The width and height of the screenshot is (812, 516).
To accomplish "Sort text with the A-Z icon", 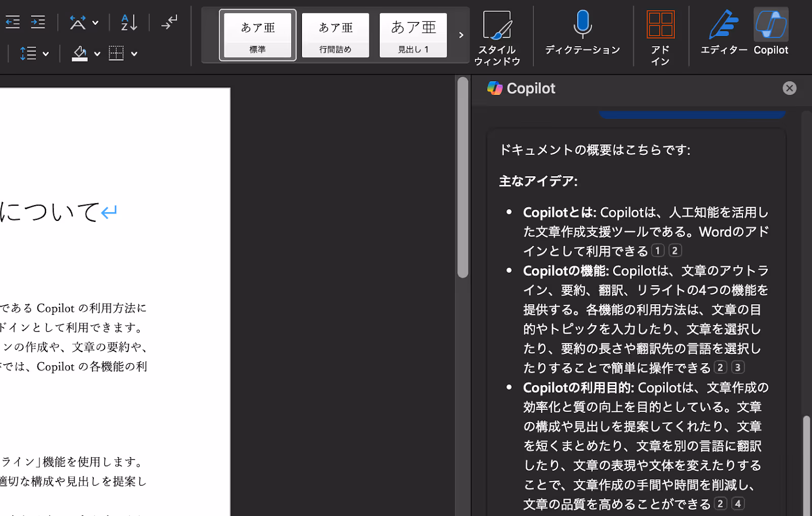I will pos(129,22).
